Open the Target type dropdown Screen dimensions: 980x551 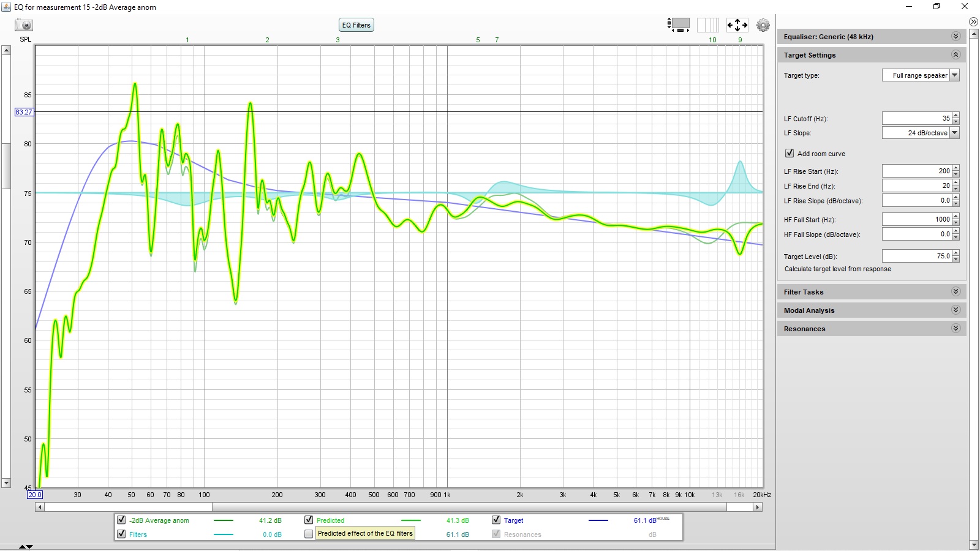(x=955, y=75)
